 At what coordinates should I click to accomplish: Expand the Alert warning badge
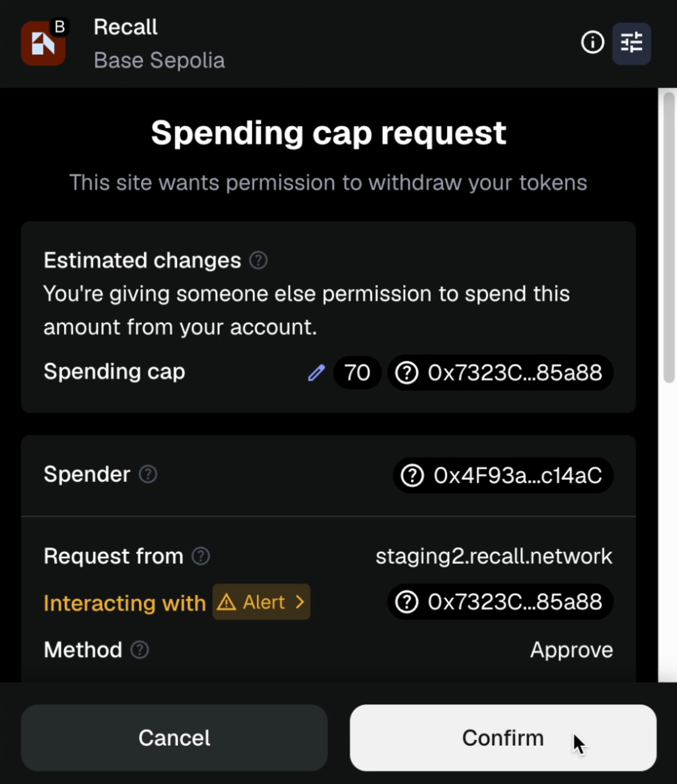pos(261,602)
